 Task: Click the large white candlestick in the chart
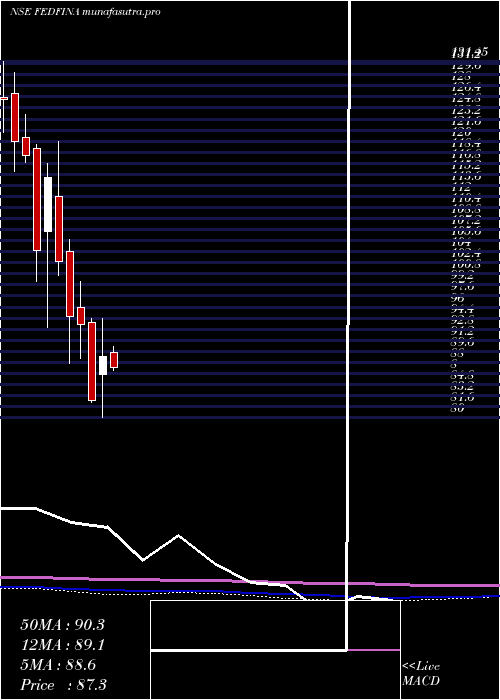(x=48, y=204)
